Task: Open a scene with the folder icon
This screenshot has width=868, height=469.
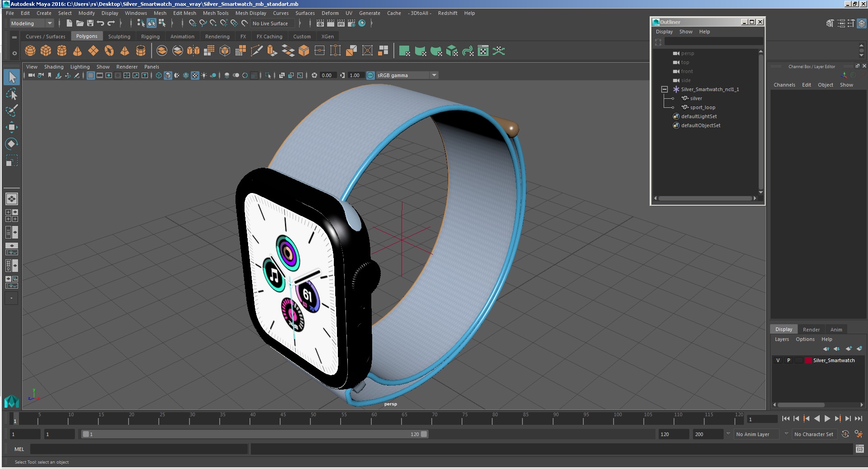Action: [x=80, y=23]
